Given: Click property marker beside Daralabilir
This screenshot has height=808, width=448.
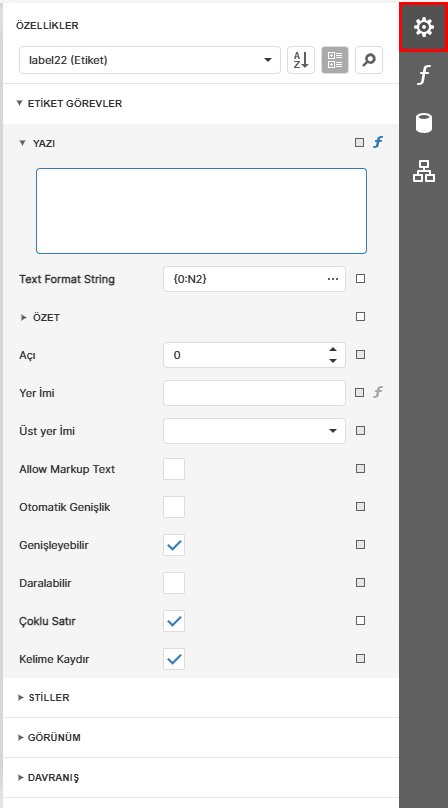Looking at the screenshot, I should pyautogui.click(x=360, y=582).
